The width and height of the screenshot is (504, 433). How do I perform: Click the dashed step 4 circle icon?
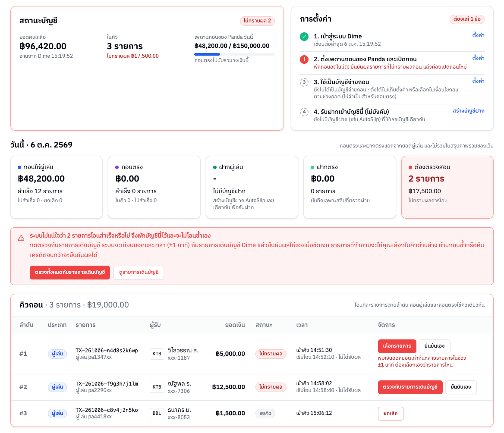coord(304,112)
